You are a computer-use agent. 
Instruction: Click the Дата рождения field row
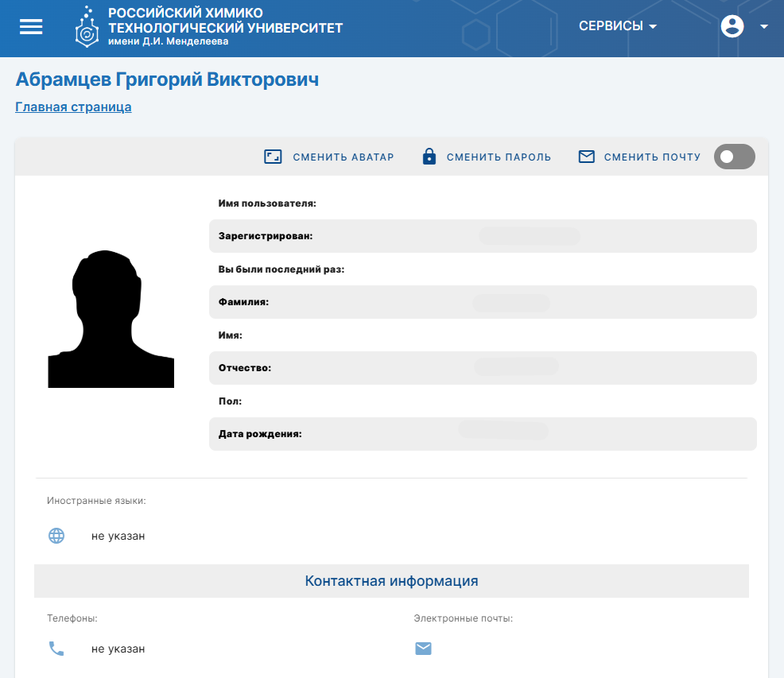pos(483,434)
